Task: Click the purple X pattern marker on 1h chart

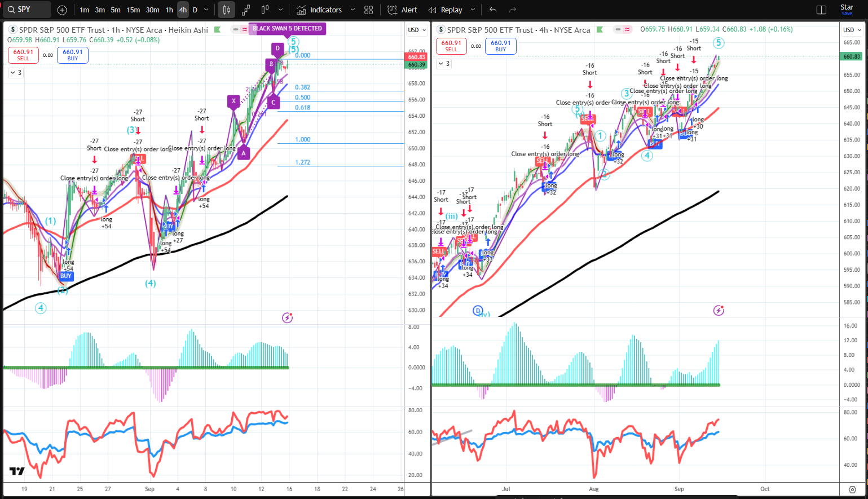Action: click(233, 101)
